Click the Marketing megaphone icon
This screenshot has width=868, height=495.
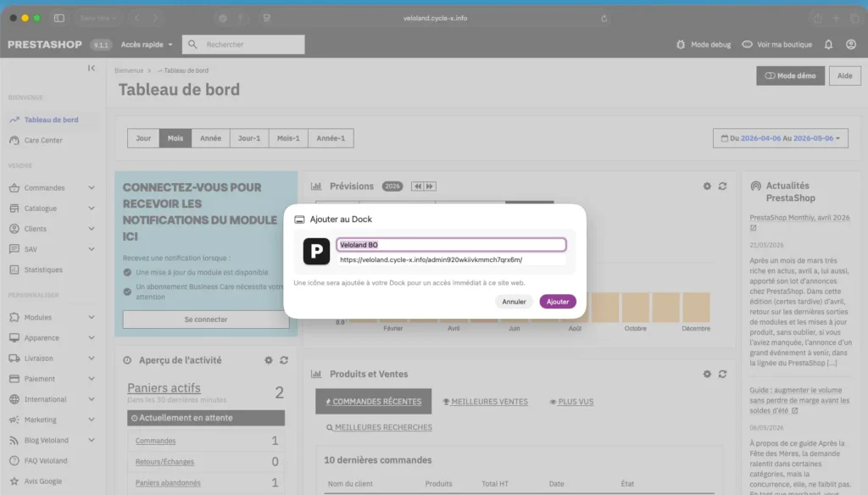14,420
